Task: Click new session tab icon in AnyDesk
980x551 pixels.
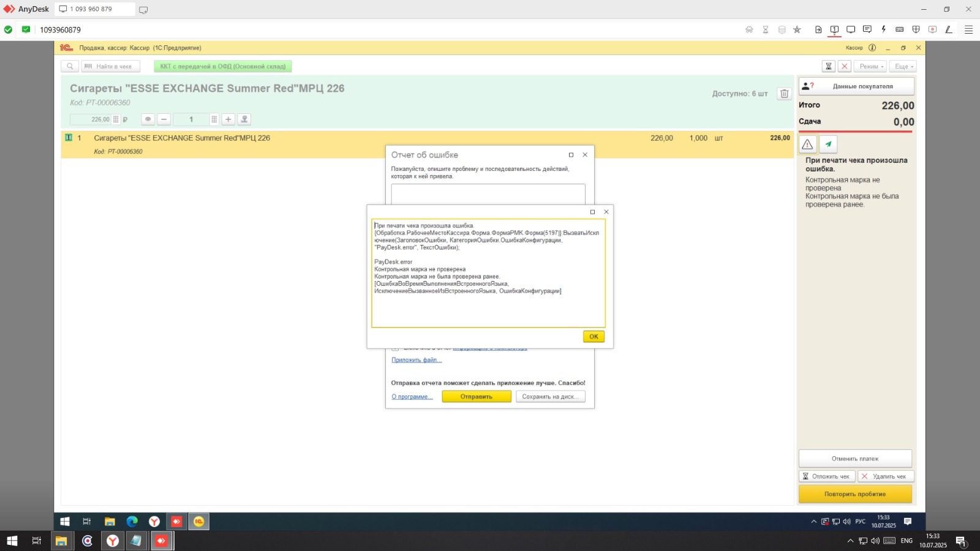Action: coord(143,10)
